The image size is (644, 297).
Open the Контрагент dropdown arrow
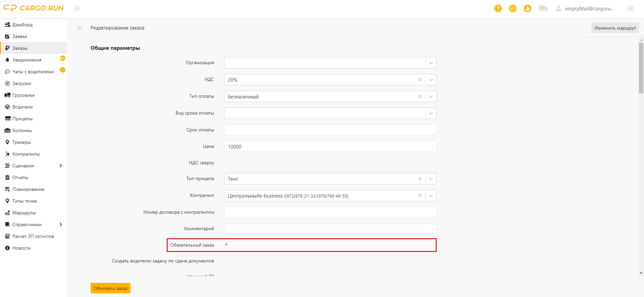431,196
